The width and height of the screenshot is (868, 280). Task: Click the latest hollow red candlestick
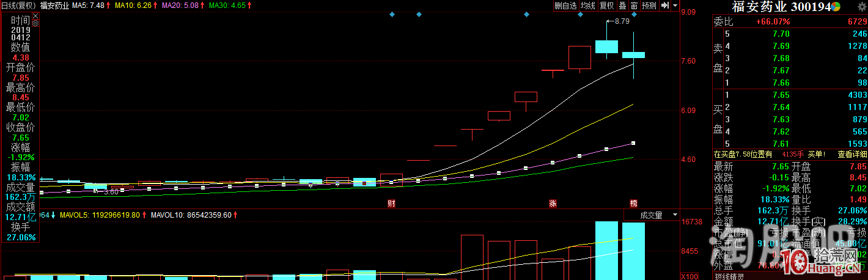pos(579,57)
